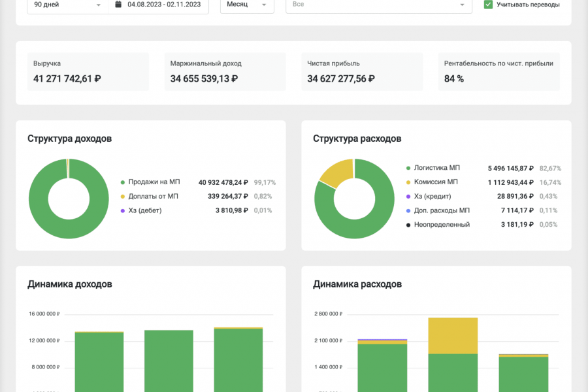Click the 'Маржинальный доход' summary card
Image resolution: width=588 pixels, height=392 pixels.
coord(225,72)
